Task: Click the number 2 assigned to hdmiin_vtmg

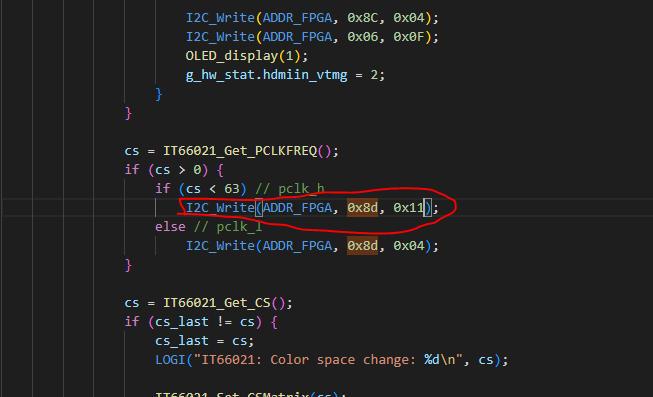Action: point(374,75)
